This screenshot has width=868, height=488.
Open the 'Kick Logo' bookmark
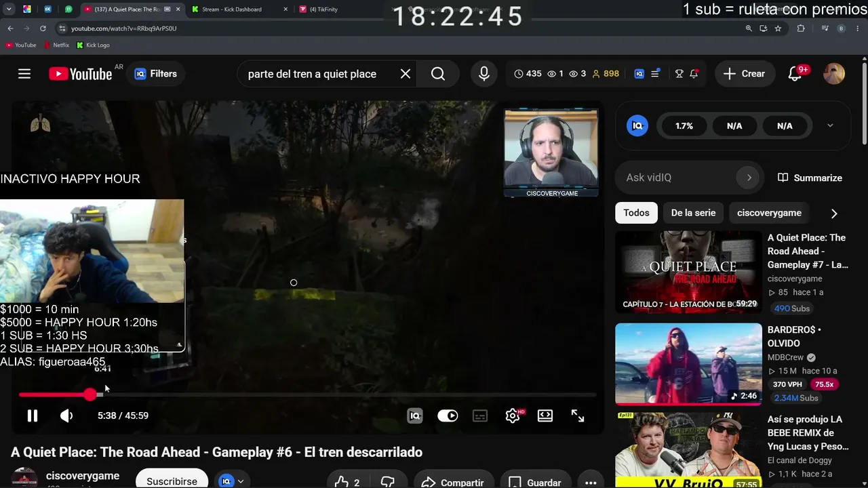pos(93,45)
